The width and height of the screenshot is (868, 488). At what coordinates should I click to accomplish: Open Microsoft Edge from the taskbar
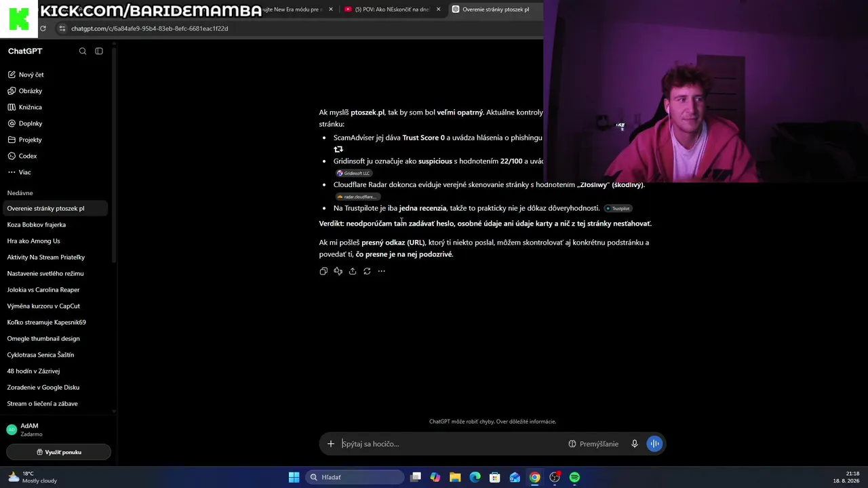475,477
